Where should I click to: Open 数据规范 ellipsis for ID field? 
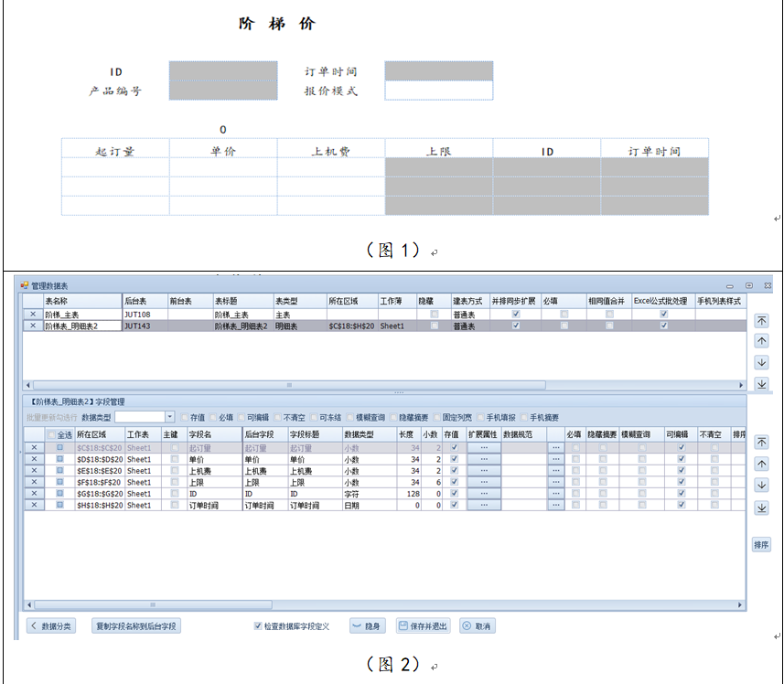pyautogui.click(x=555, y=494)
